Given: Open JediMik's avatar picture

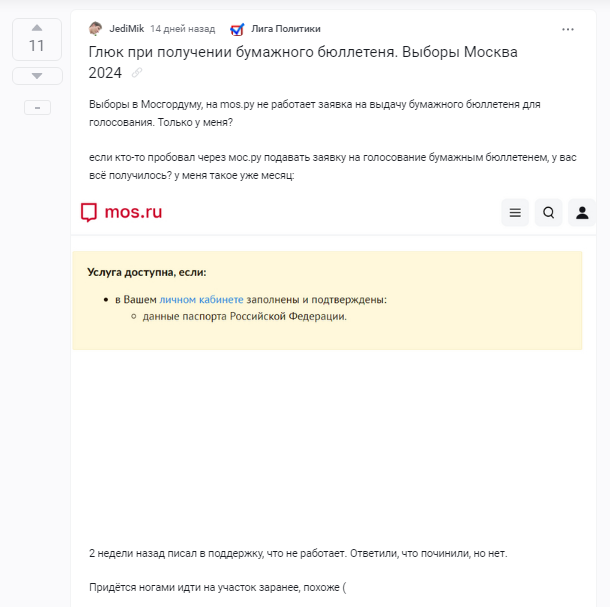Looking at the screenshot, I should (96, 29).
